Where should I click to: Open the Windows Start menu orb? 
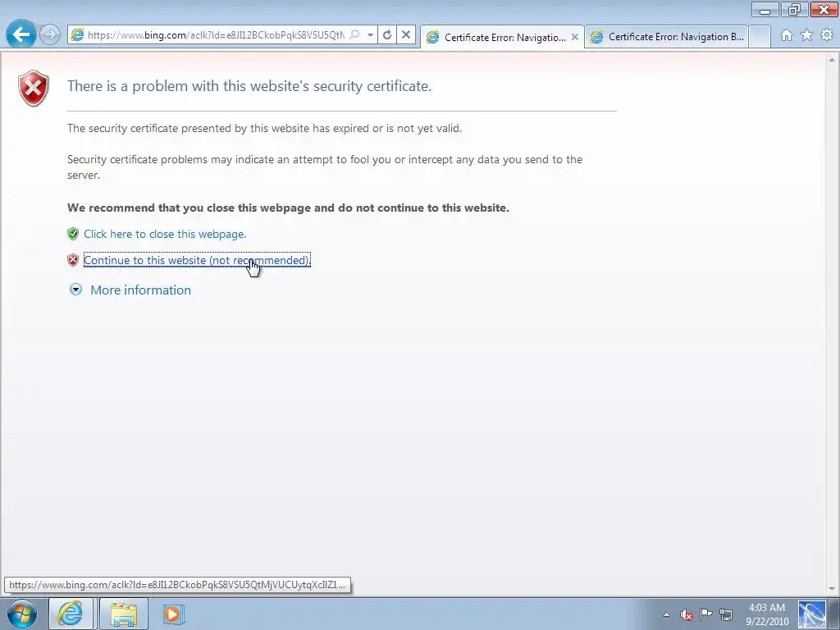point(21,614)
